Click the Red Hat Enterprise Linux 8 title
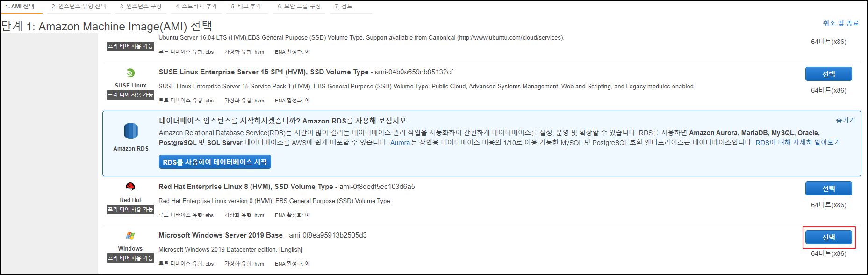Image resolution: width=868 pixels, height=275 pixels. click(246, 187)
